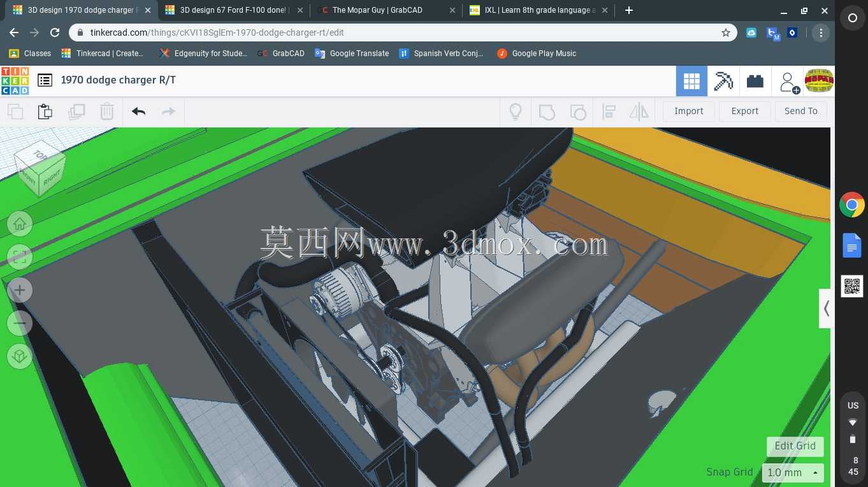Open the Spanish Verb Conjugation bookmark
This screenshot has width=868, height=487.
441,54
